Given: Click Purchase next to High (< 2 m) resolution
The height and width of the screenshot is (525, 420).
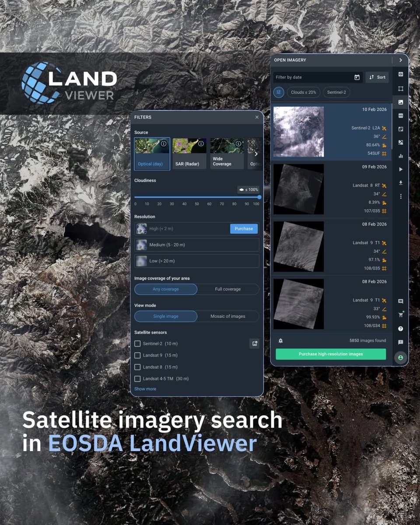Looking at the screenshot, I should [x=244, y=228].
